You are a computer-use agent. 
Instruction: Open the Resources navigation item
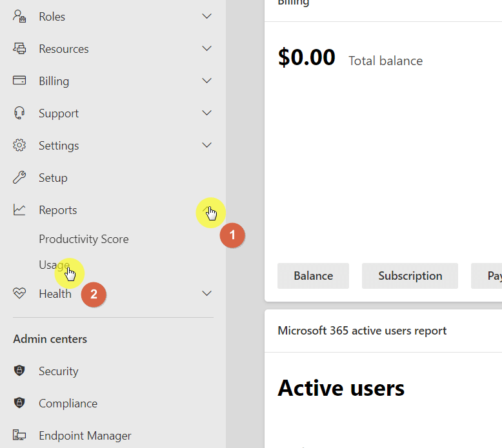point(64,49)
